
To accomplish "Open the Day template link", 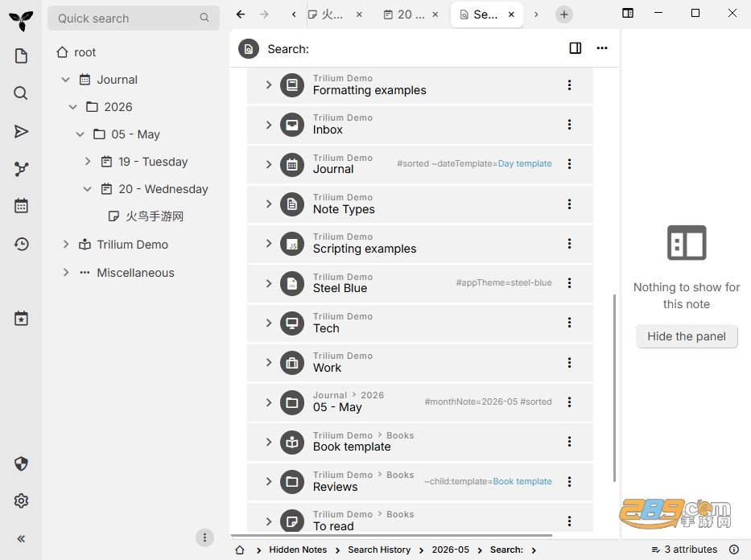I will click(x=525, y=163).
